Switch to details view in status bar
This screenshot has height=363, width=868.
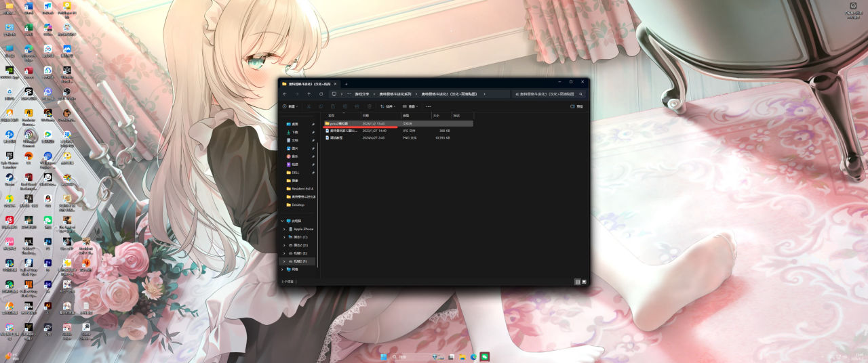click(578, 281)
